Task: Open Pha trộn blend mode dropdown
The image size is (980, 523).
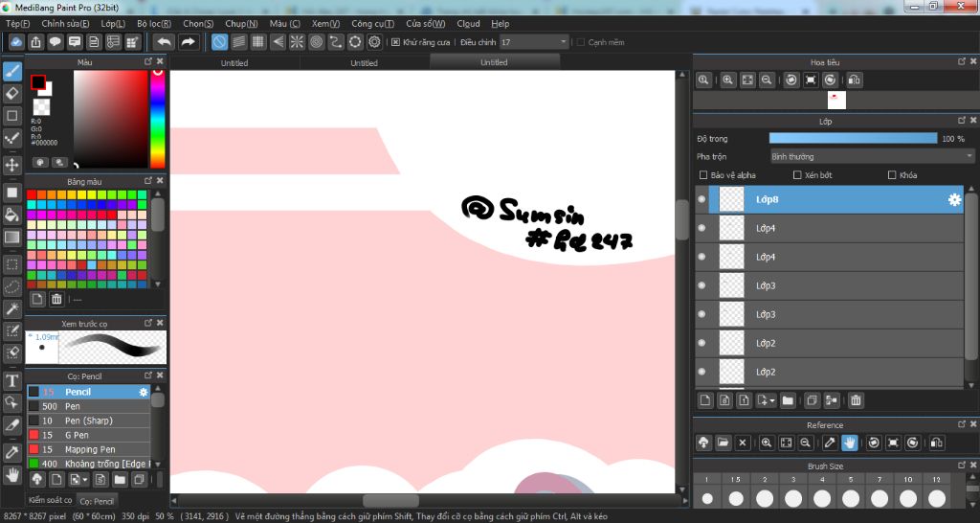Action: tap(872, 156)
